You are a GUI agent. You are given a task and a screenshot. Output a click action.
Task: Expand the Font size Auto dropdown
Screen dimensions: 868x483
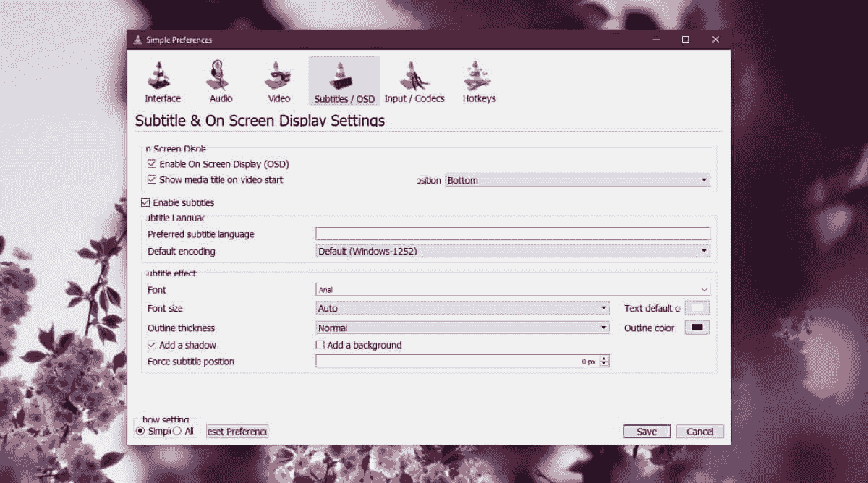pos(462,308)
